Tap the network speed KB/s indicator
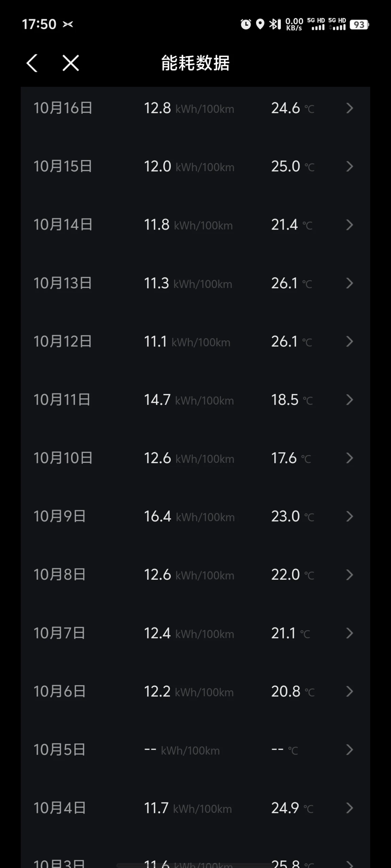Screen dimensions: 391x868 pos(294,24)
